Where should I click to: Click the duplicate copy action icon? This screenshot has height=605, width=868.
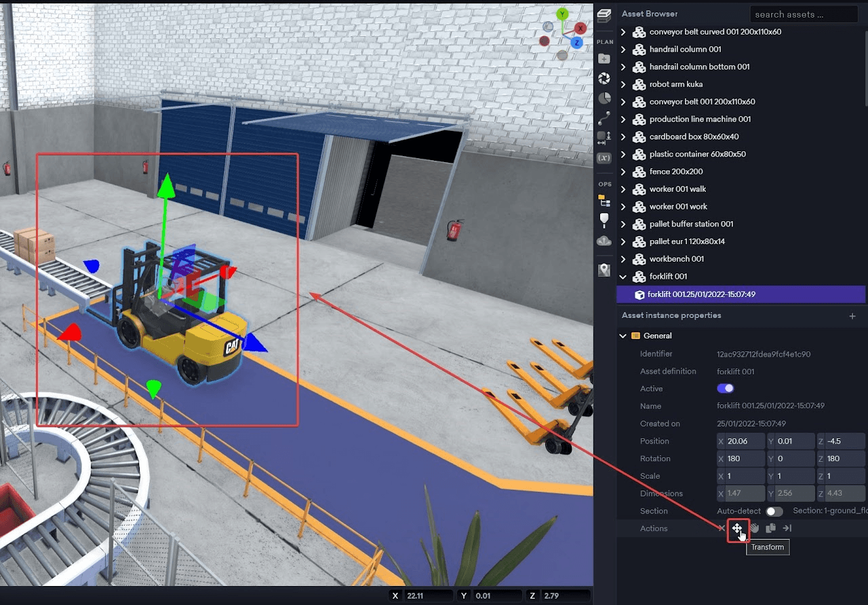[770, 528]
